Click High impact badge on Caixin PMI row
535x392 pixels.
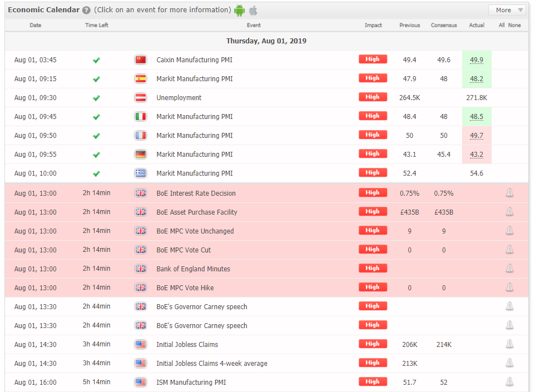[373, 59]
